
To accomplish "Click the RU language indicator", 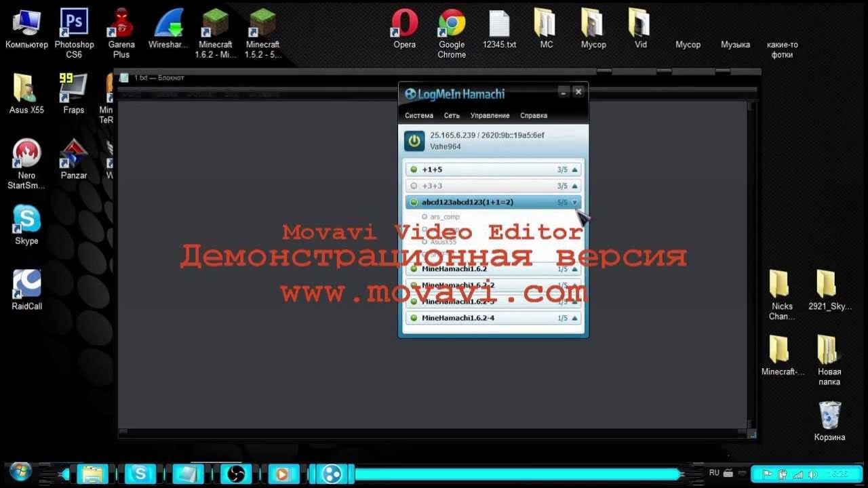I will click(714, 473).
